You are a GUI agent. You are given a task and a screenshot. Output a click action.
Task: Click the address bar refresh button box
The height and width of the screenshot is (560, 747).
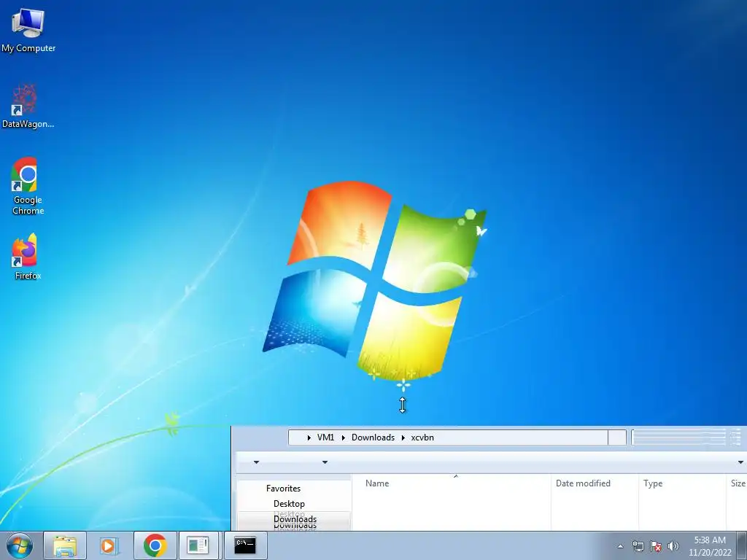[617, 437]
